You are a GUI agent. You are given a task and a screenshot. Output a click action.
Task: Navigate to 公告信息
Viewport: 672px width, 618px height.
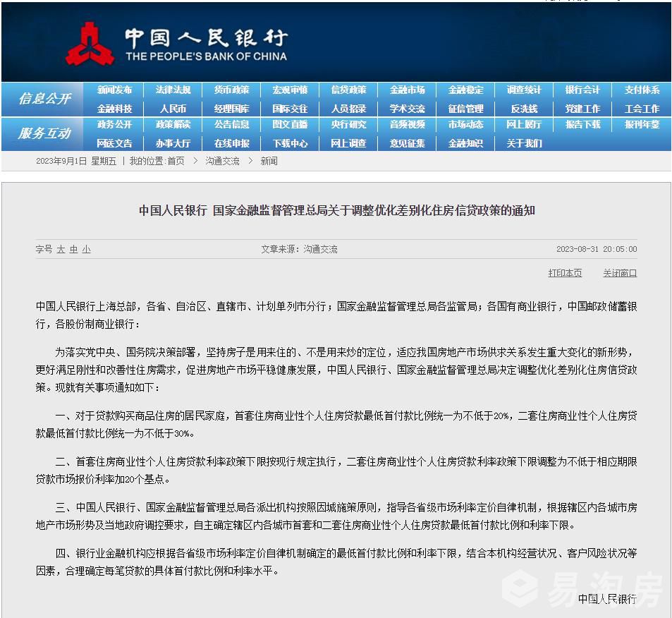[x=231, y=124]
